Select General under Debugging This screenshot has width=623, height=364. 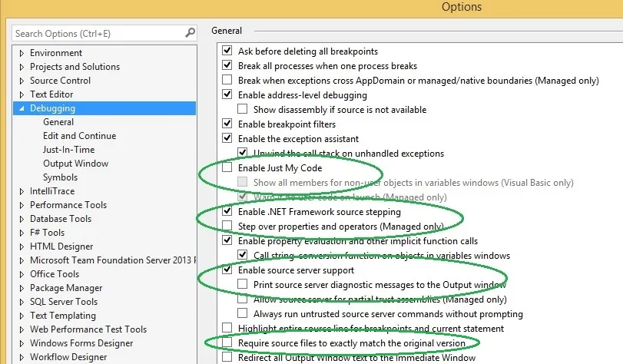coord(58,122)
